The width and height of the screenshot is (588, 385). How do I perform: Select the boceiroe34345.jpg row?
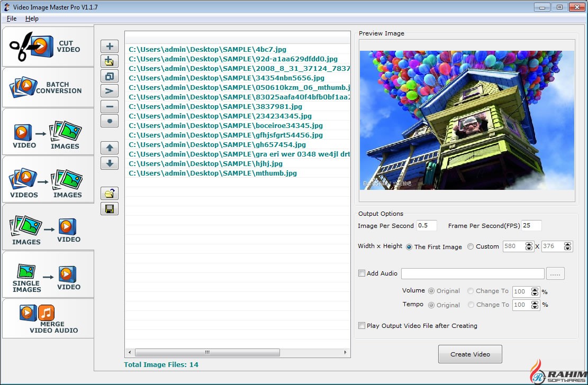tap(238, 125)
